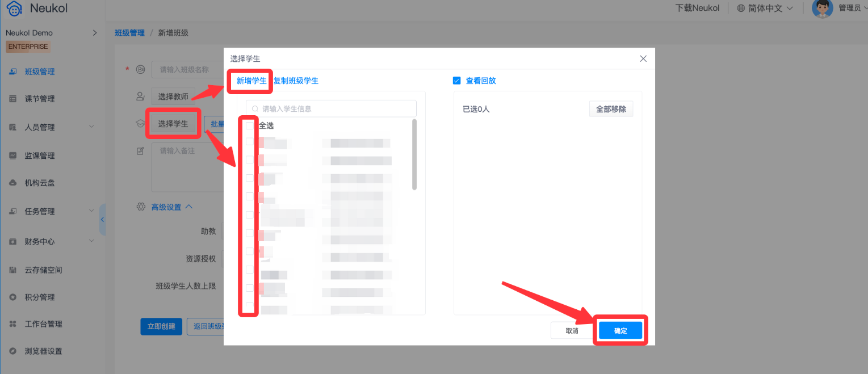Click 取消 in the dialog
This screenshot has height=374, width=868.
572,330
